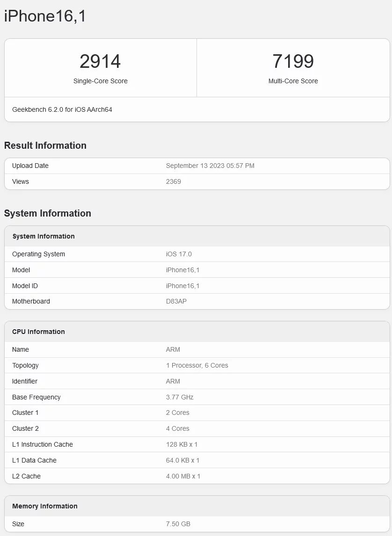This screenshot has height=536, width=392.
Task: Open the Memory Information panel header
Action: click(x=44, y=506)
